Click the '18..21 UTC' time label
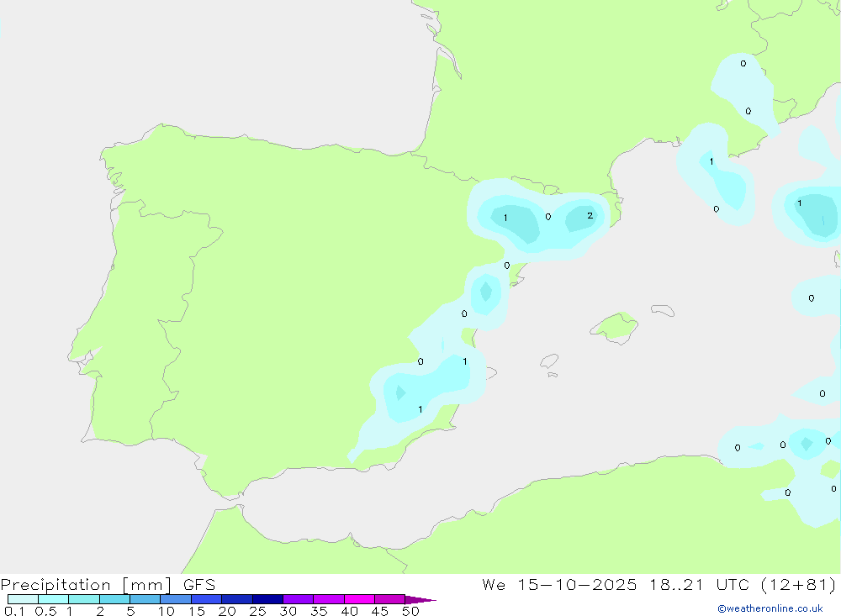This screenshot has width=841, height=616. (698, 585)
